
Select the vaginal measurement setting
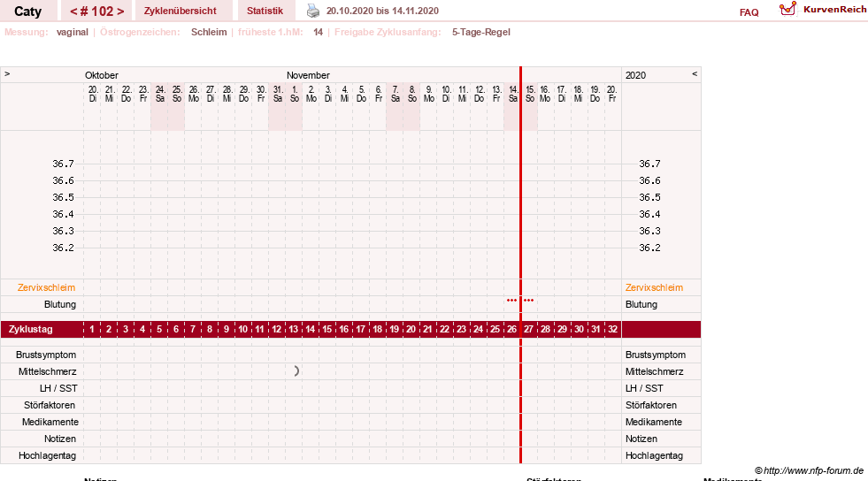[x=73, y=32]
